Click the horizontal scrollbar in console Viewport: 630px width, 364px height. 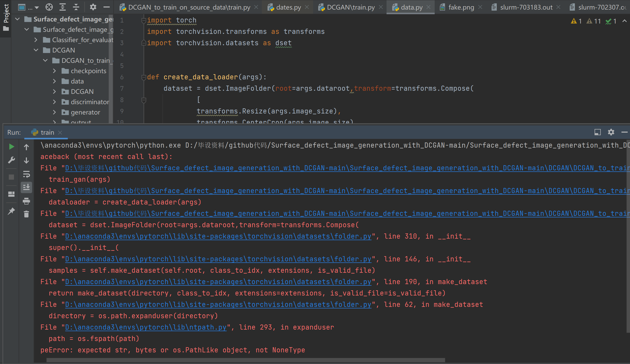245,360
